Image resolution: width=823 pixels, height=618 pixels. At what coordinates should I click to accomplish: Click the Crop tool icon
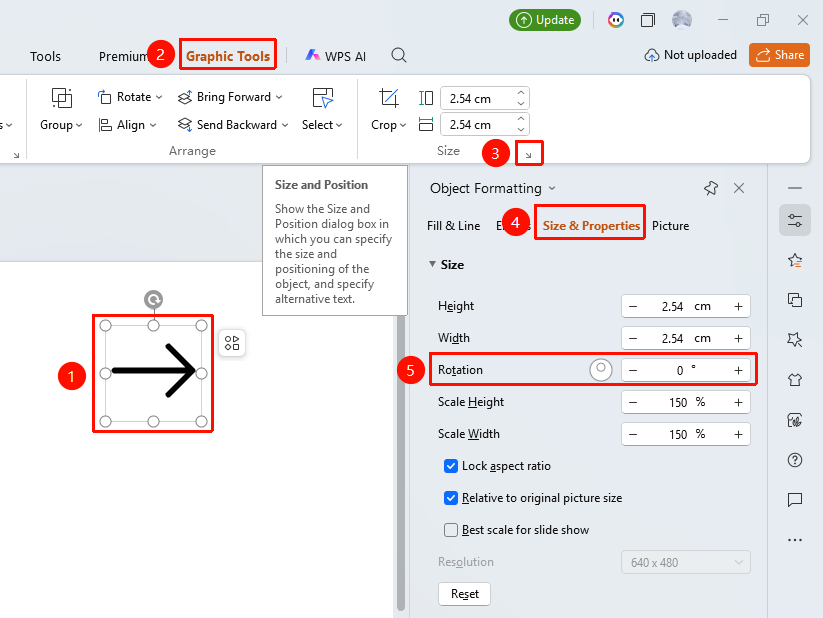point(389,98)
